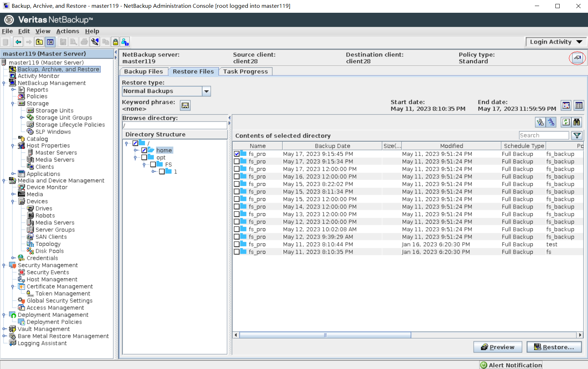This screenshot has width=588, height=369.
Task: Click the horizontal scrollbar under the contents list
Action: [x=325, y=335]
